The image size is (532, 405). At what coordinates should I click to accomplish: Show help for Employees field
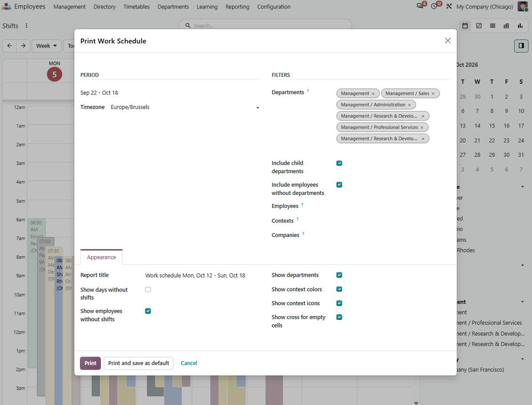click(302, 205)
